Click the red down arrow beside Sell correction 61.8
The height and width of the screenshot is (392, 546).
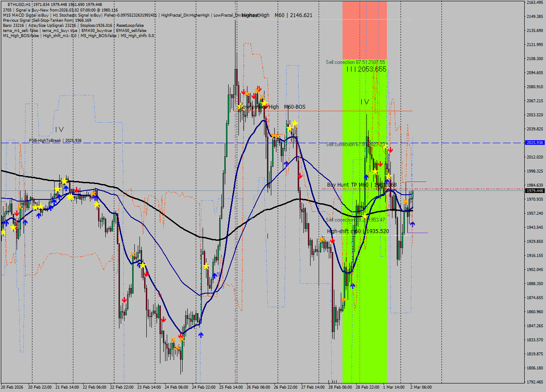tap(390, 150)
